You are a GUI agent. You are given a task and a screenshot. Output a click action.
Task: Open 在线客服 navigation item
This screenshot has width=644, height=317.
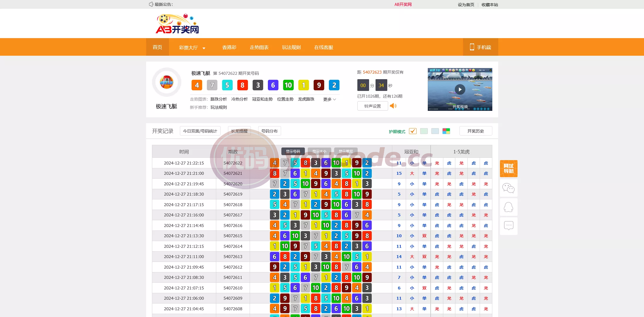pyautogui.click(x=324, y=47)
